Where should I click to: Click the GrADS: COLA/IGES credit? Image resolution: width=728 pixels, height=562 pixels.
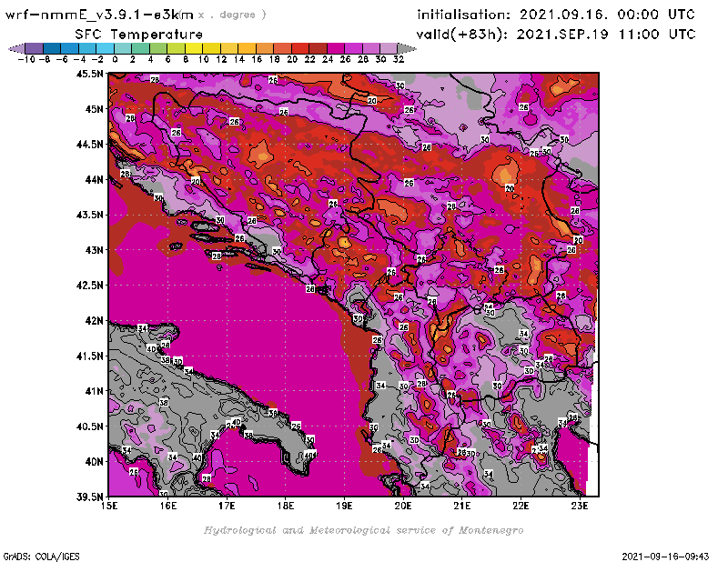[x=41, y=556]
